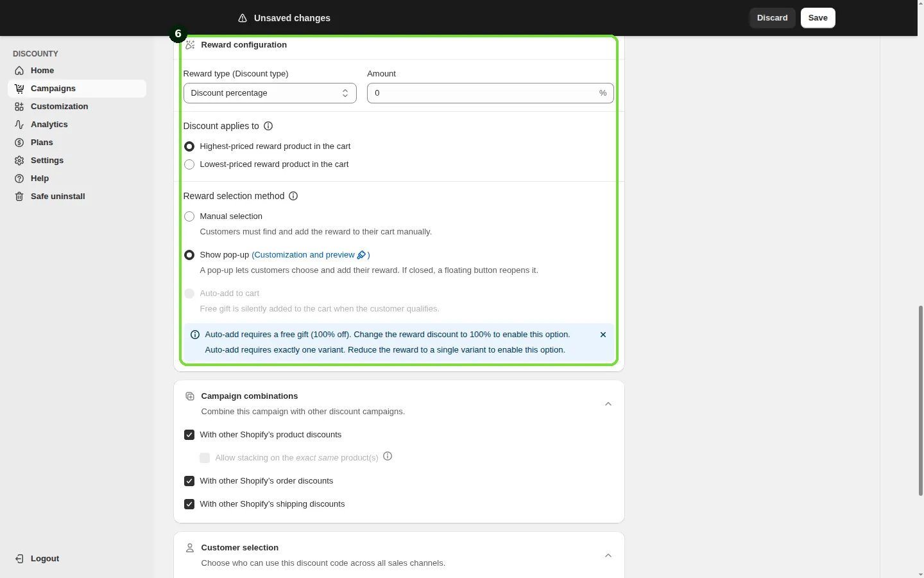Collapse the Campaign combinations section
This screenshot has height=578, width=924.
click(x=608, y=404)
